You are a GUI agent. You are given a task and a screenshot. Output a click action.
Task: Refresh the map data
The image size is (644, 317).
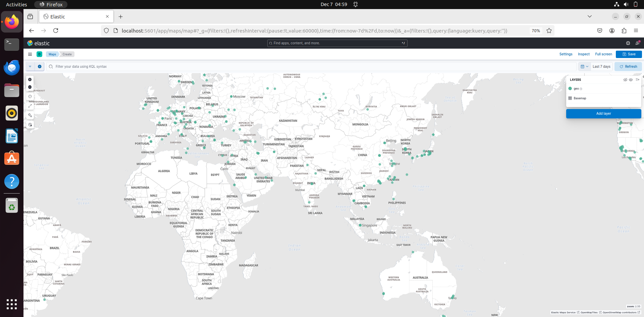tap(628, 67)
